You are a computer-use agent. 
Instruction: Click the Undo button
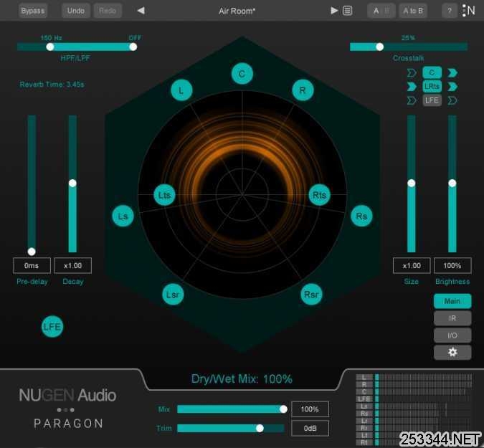tap(76, 11)
